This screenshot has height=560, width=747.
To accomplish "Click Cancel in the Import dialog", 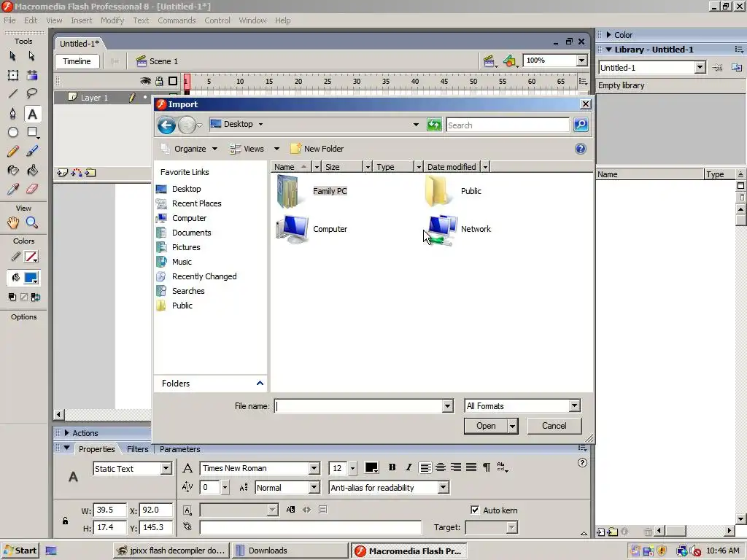I will tap(554, 426).
